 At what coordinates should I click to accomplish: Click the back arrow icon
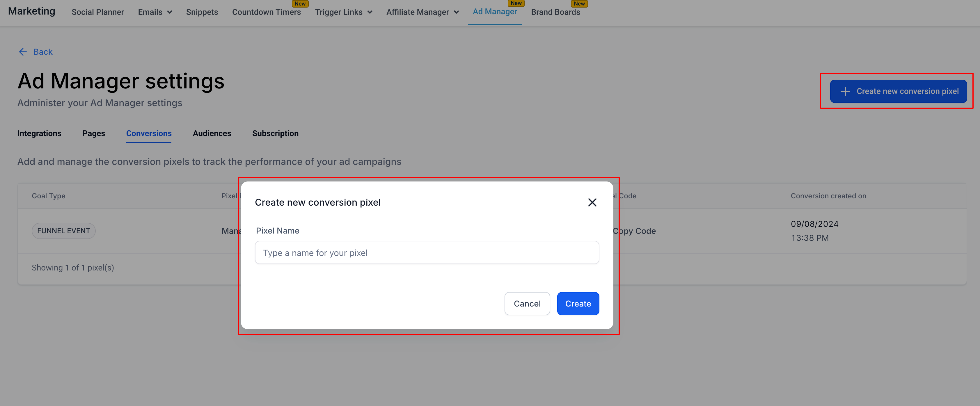click(23, 52)
